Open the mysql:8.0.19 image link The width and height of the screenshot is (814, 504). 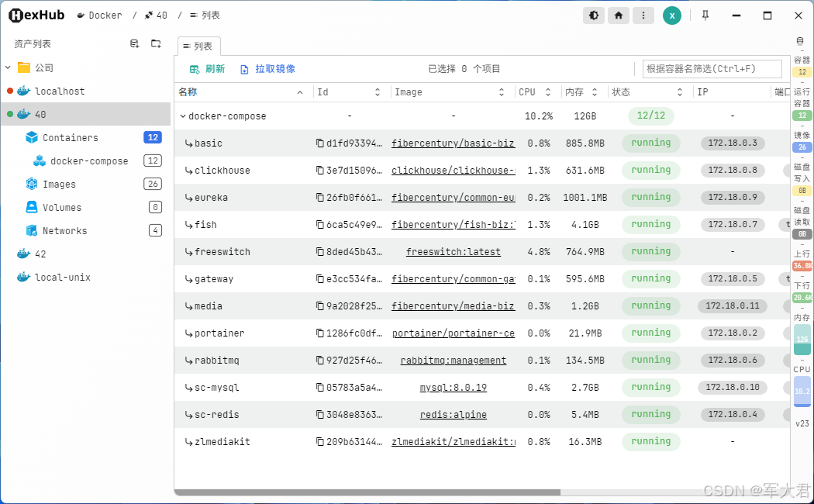454,387
